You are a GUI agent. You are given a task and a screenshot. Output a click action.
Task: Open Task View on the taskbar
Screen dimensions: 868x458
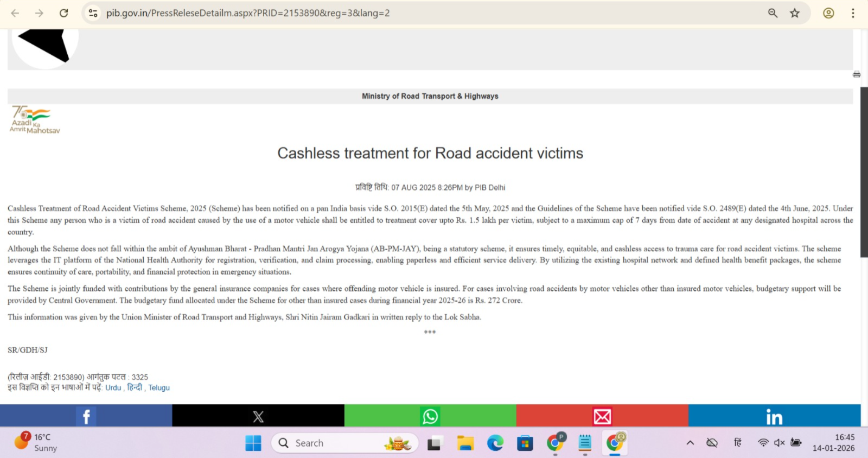tap(434, 443)
